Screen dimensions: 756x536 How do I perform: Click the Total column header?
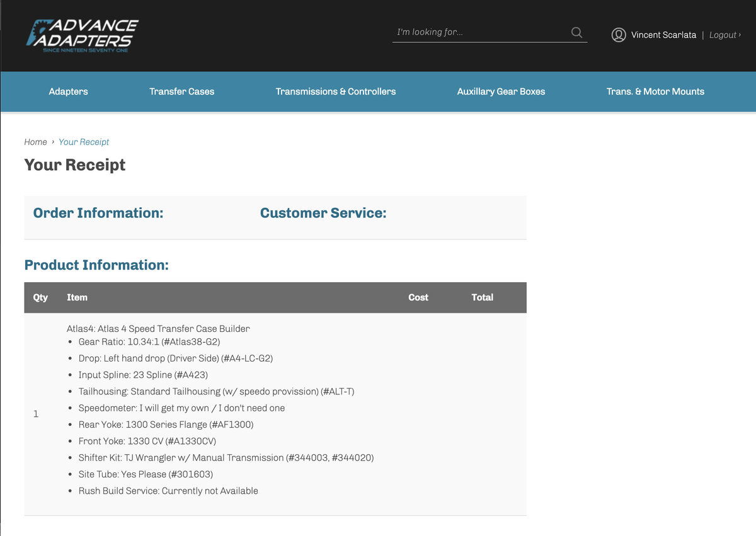pos(482,297)
